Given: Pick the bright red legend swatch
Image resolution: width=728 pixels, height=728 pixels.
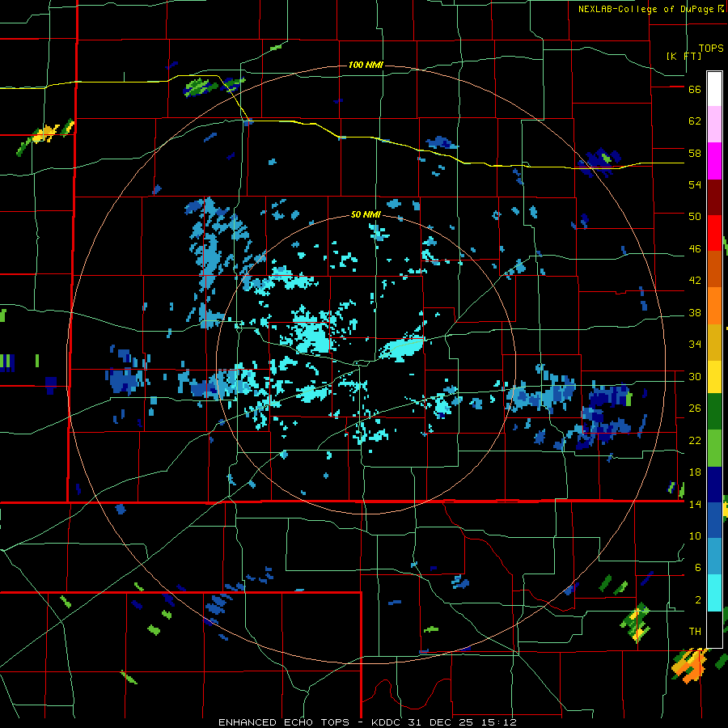Looking at the screenshot, I should (714, 234).
